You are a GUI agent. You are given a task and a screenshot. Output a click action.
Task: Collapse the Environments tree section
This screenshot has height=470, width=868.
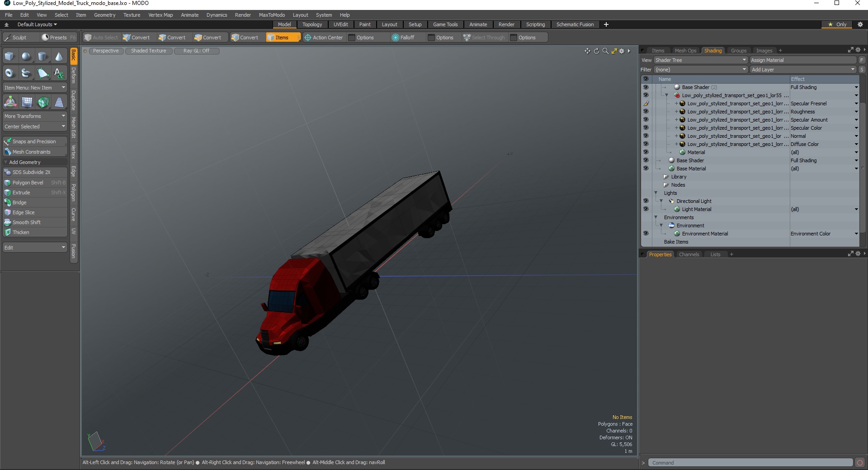[x=656, y=217]
